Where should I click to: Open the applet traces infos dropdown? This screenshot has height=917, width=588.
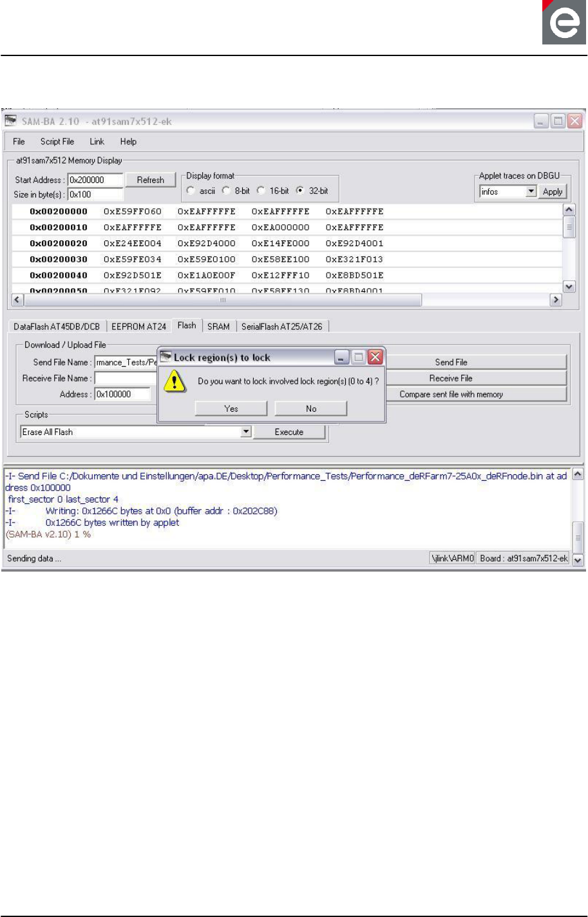[531, 191]
